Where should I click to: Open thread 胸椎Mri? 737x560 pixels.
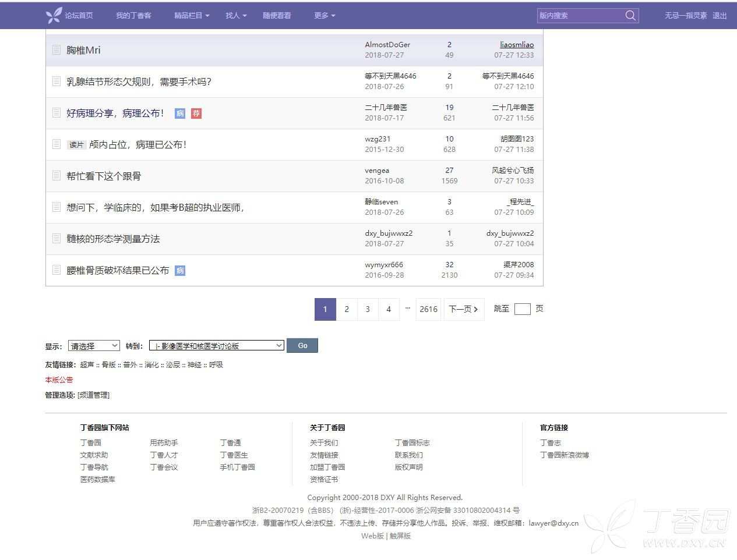pyautogui.click(x=83, y=50)
